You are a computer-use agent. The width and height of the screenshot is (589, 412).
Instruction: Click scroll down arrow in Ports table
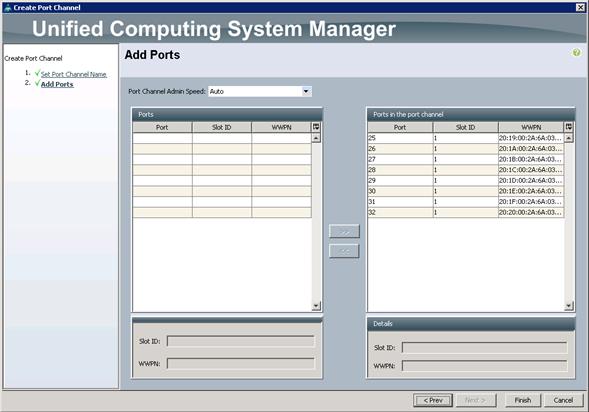(x=316, y=306)
